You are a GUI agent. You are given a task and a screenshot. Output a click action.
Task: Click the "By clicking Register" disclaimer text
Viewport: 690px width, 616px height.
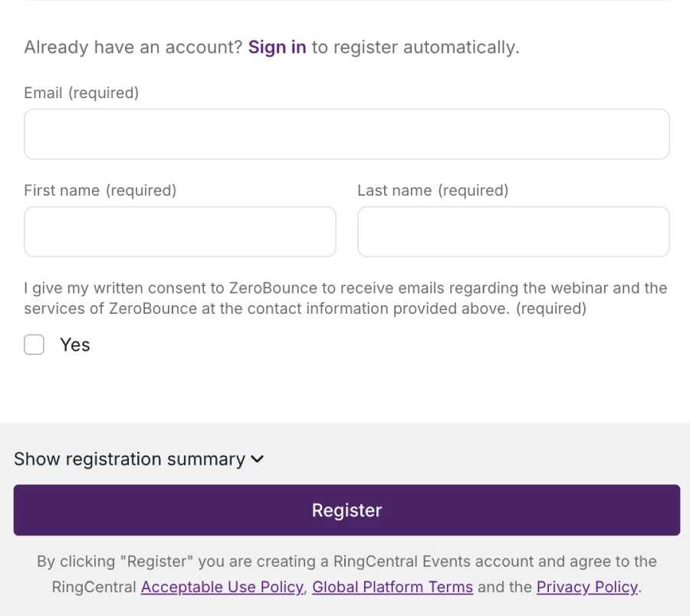[347, 562]
